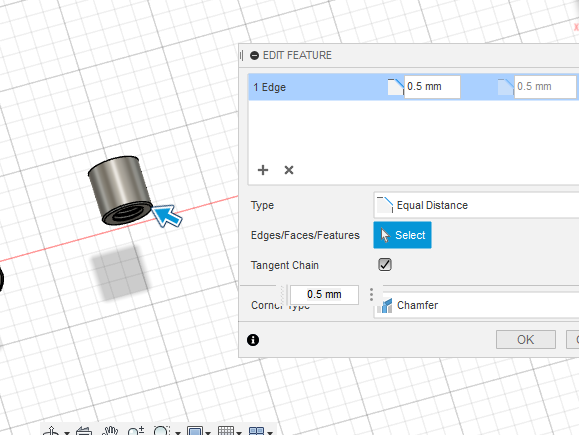Image resolution: width=579 pixels, height=435 pixels.
Task: Open the Corner Type dropdown showing Chamfer
Action: point(476,305)
